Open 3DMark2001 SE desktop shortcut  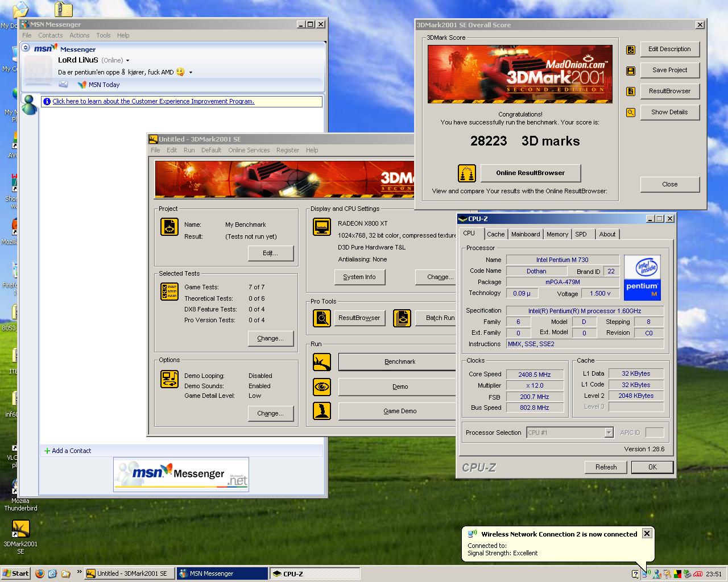click(20, 529)
